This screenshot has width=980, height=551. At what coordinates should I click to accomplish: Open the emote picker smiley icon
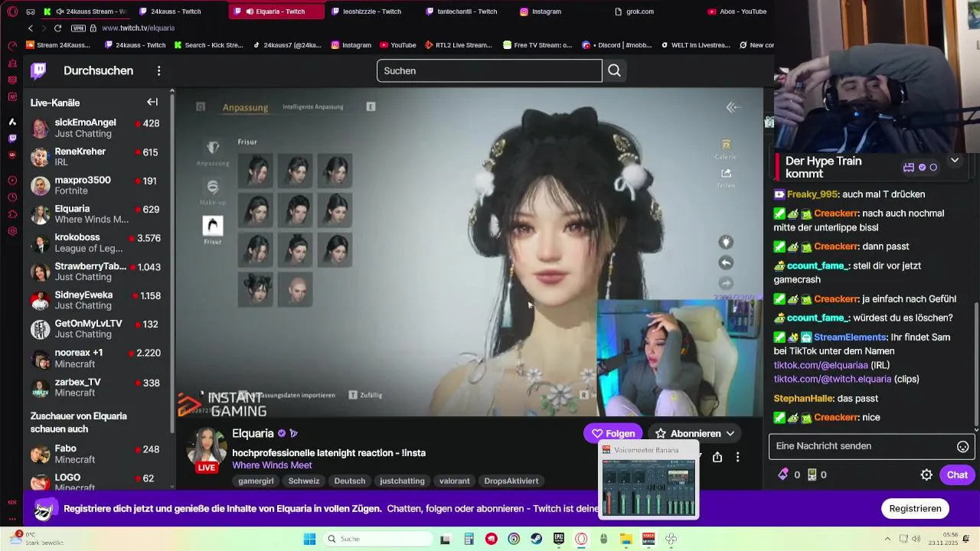[x=963, y=446]
